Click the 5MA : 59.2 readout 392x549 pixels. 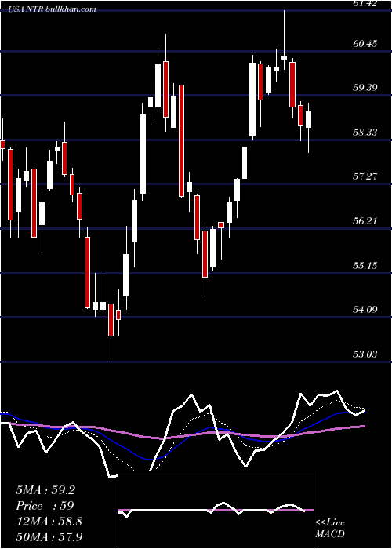(x=45, y=490)
